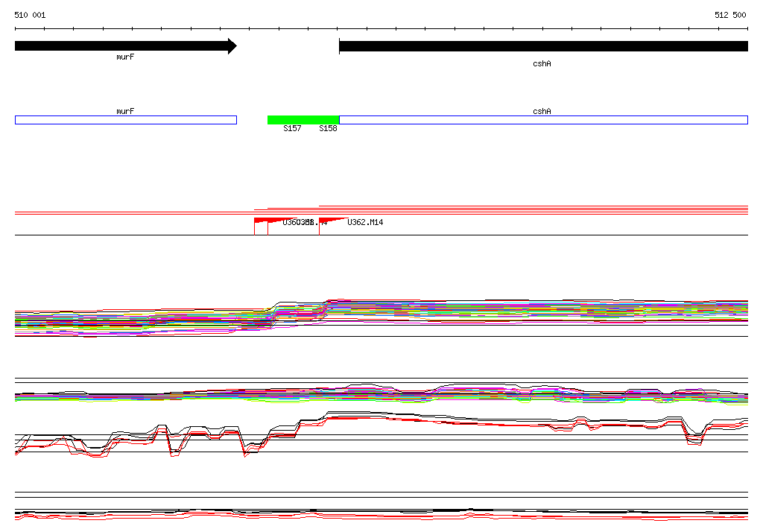Click the overlapping U360 upshift labels
The image size is (763, 532).
pyautogui.click(x=305, y=223)
